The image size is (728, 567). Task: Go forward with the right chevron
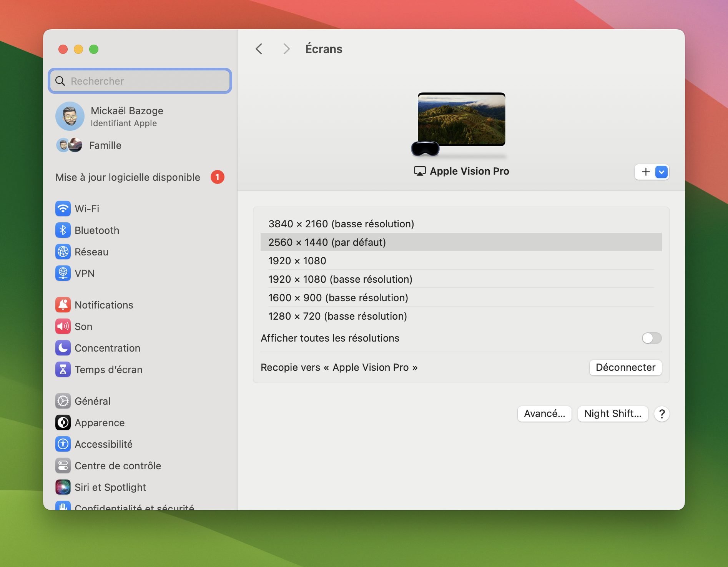click(286, 49)
